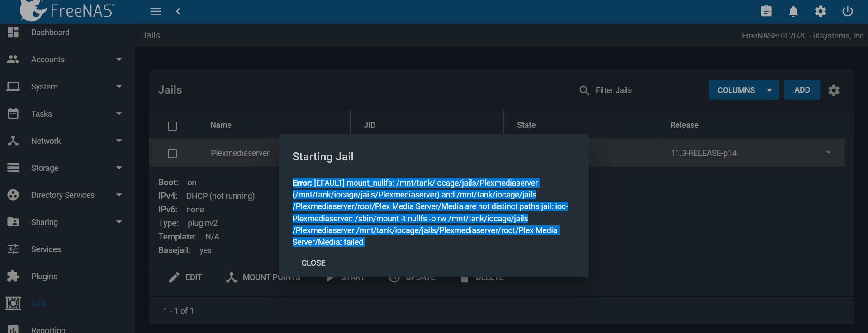Expand the Storage menu arrow
Viewport: 868px width, 333px height.
click(x=119, y=168)
